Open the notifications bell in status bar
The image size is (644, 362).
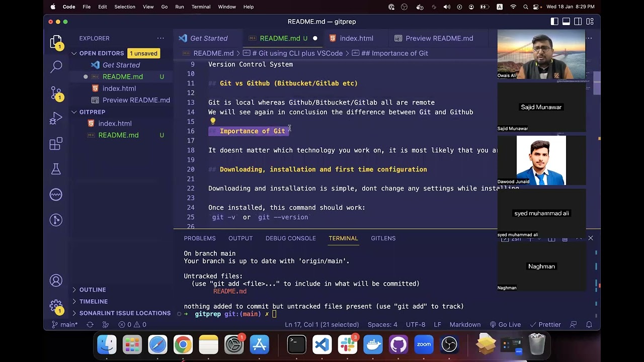[x=589, y=325]
